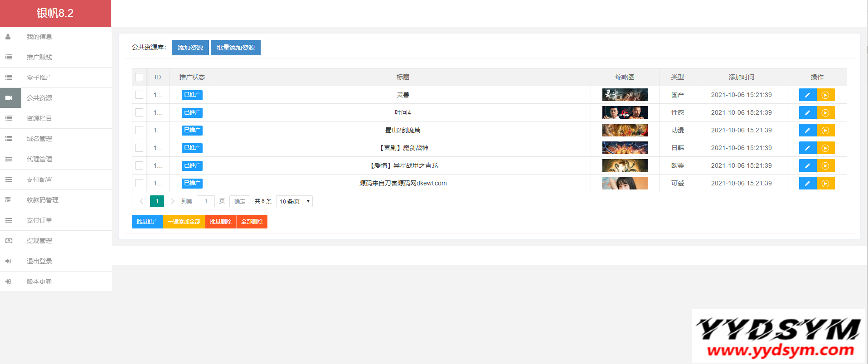Screen dimensions: 868x364
Task: Click the 银帆8.2 logo header
Action: pyautogui.click(x=55, y=13)
